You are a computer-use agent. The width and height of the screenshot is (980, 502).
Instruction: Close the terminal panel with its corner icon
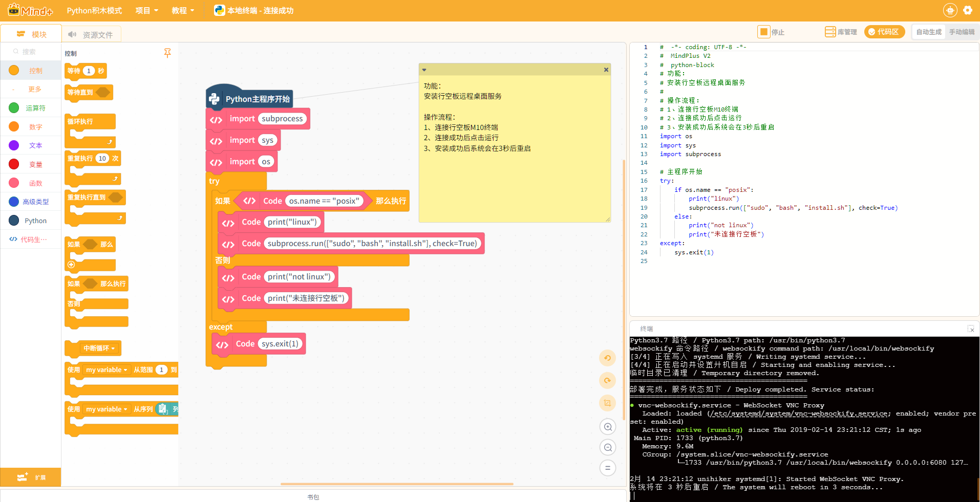971,329
